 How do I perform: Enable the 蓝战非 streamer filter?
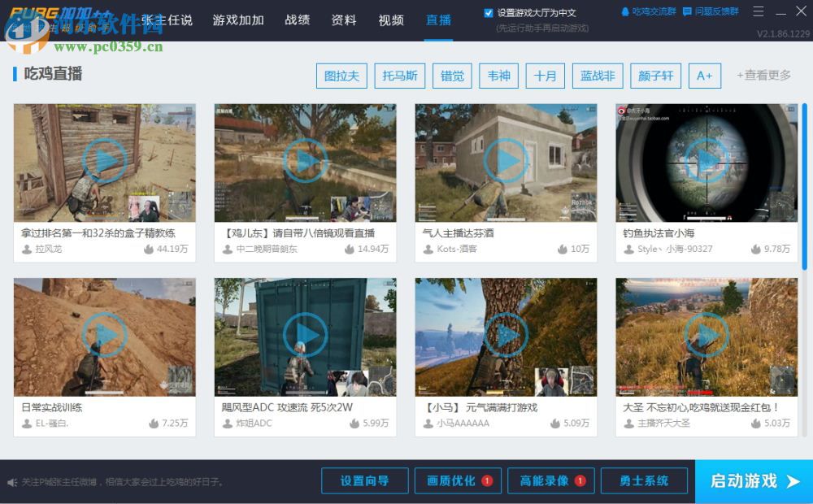tap(598, 76)
